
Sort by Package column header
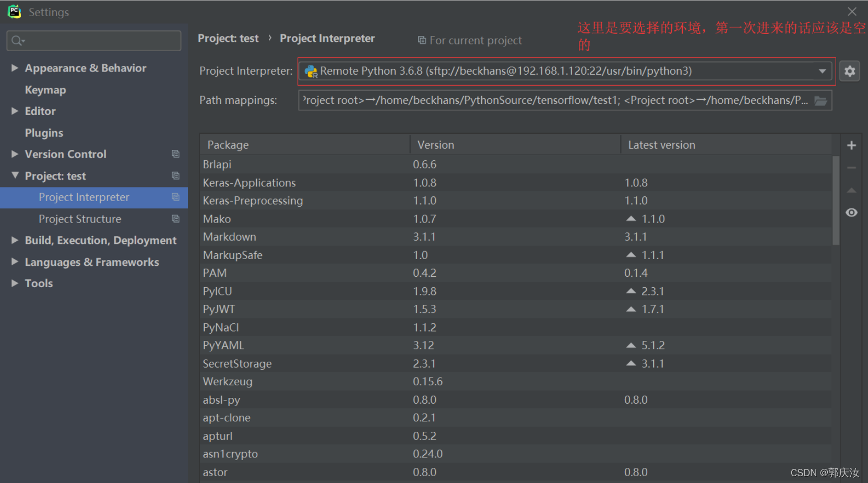pos(305,145)
